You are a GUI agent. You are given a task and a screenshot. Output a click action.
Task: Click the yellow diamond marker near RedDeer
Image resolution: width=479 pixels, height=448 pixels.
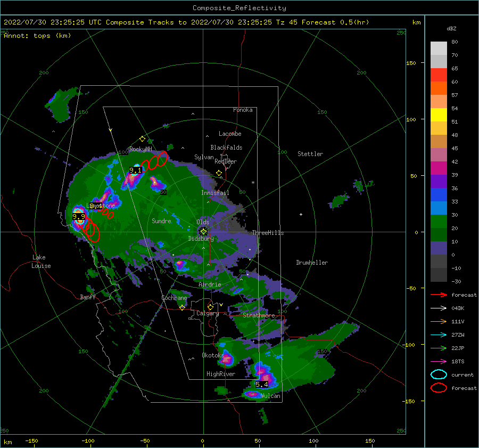pyautogui.click(x=219, y=173)
